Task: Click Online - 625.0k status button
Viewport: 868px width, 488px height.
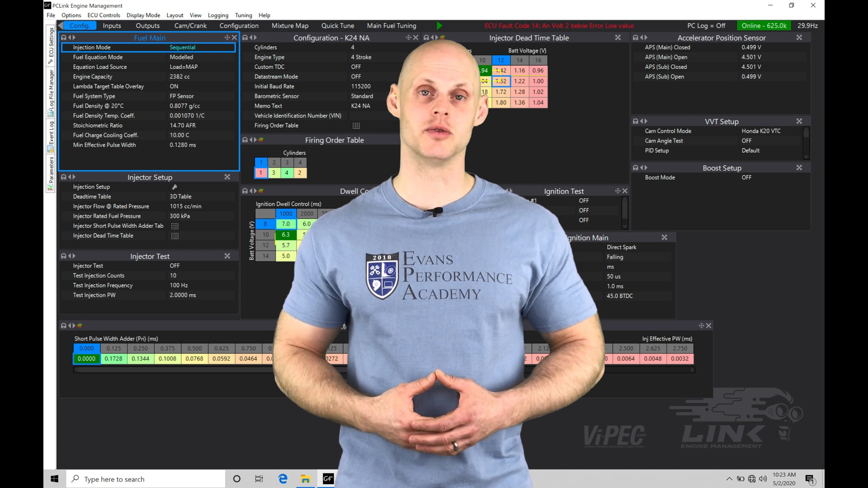Action: tap(764, 26)
